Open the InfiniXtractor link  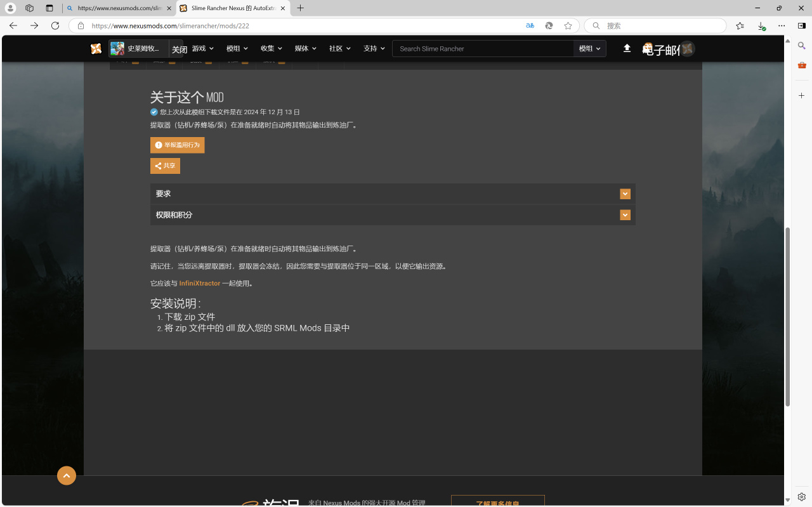click(x=200, y=284)
